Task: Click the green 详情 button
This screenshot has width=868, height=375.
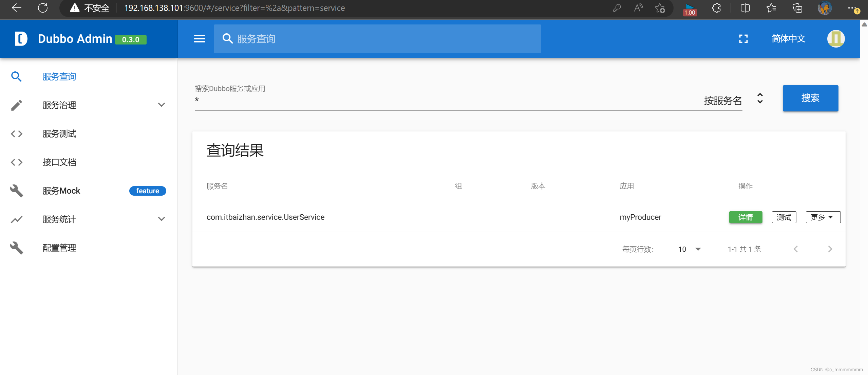Action: [745, 217]
